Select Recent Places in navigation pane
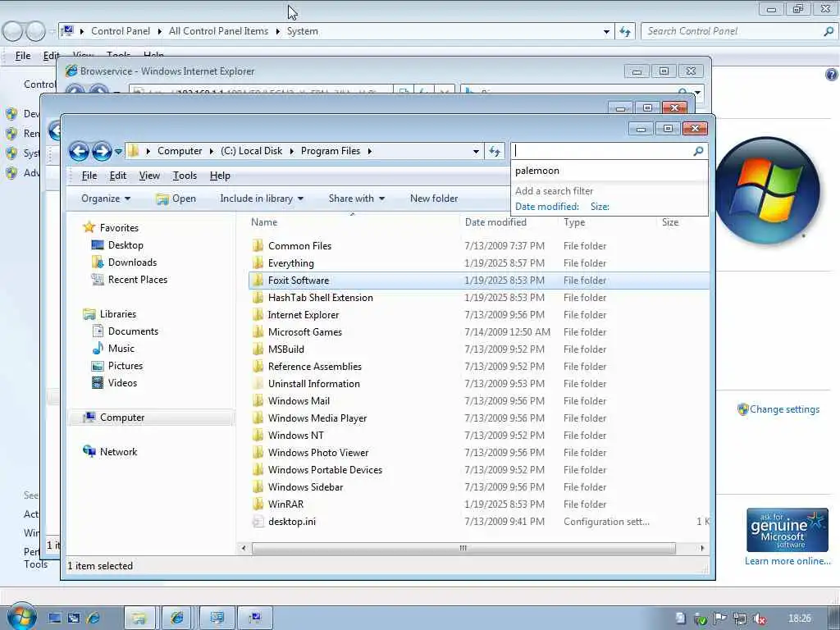Viewport: 840px width, 630px height. [x=138, y=280]
